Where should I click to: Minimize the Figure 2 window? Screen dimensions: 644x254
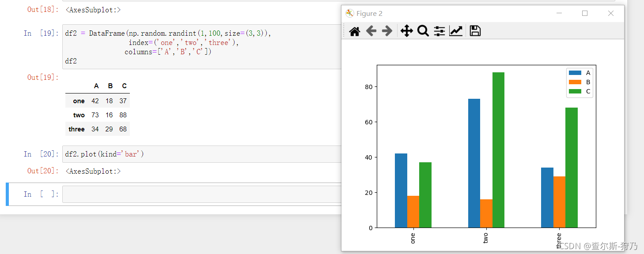click(x=559, y=13)
